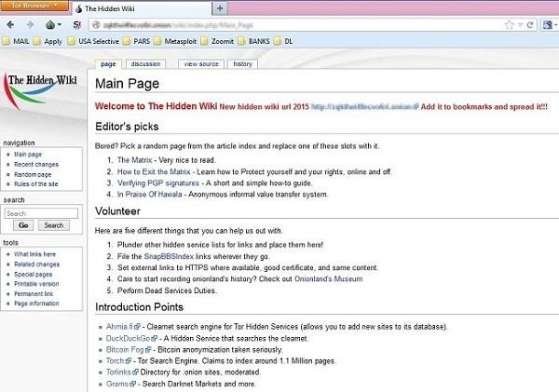This screenshot has height=392, width=559.
Task: Open the Zoomit bookmark folder
Action: coord(217,41)
